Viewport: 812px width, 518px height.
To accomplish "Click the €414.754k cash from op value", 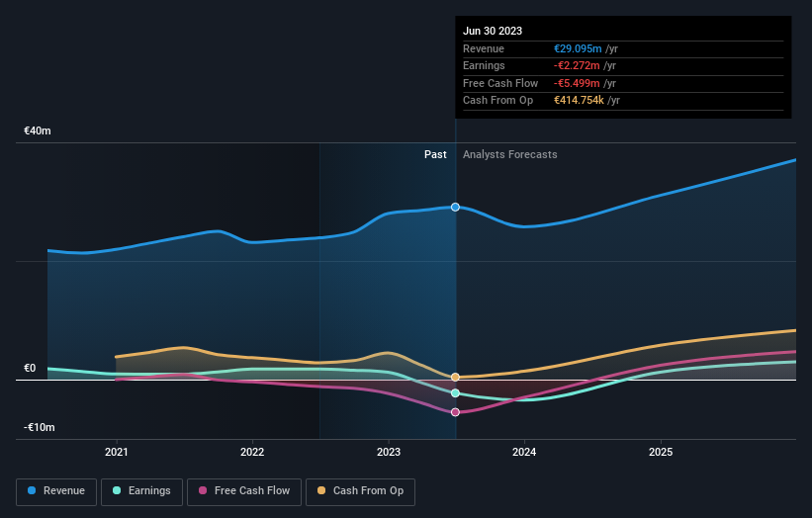I will coord(579,101).
